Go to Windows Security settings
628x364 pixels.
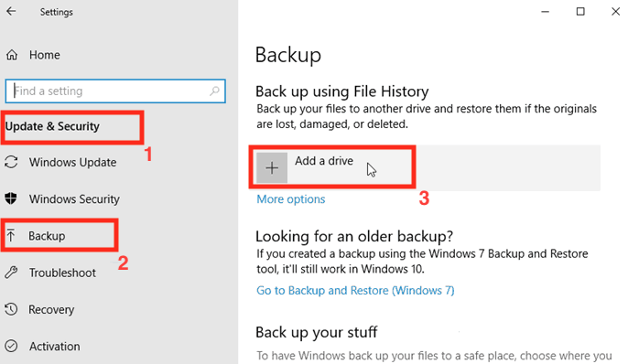(74, 199)
